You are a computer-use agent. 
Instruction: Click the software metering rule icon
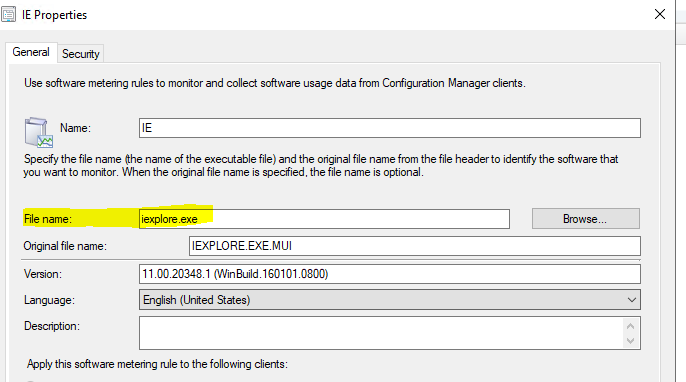click(38, 132)
